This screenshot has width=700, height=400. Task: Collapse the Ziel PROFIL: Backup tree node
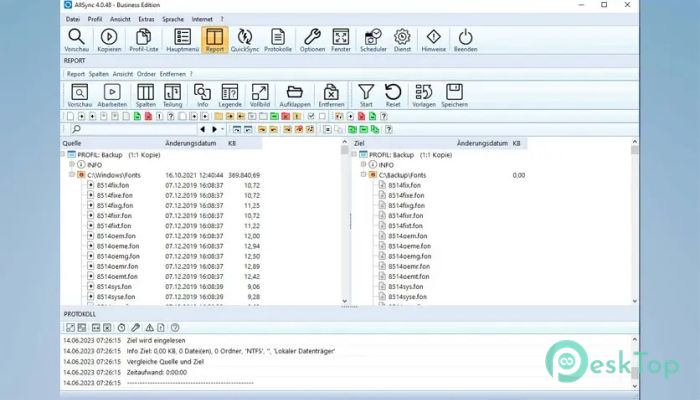click(354, 154)
